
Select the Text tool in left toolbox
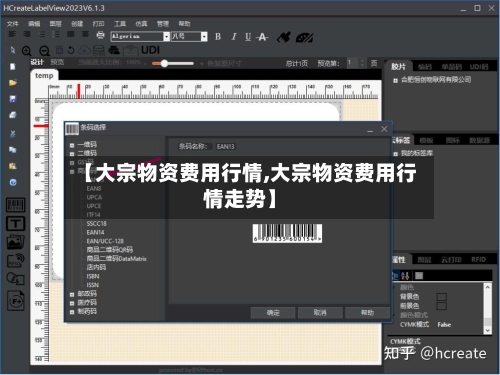tap(15, 223)
